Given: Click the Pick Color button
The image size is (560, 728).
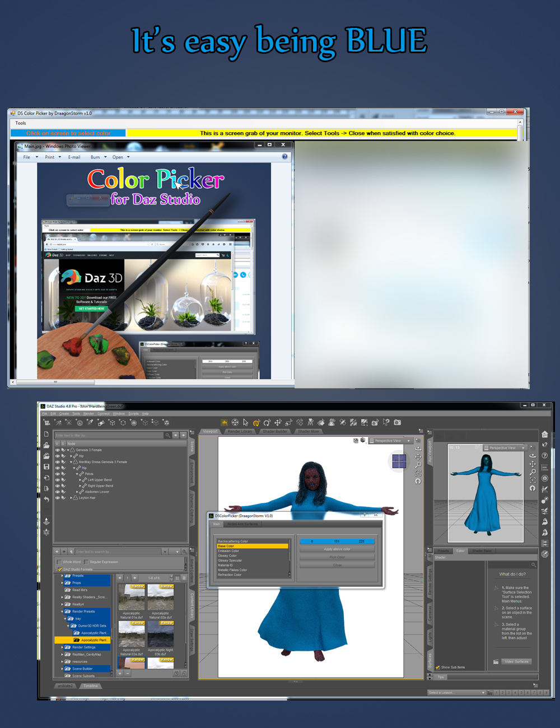Looking at the screenshot, I should [337, 557].
